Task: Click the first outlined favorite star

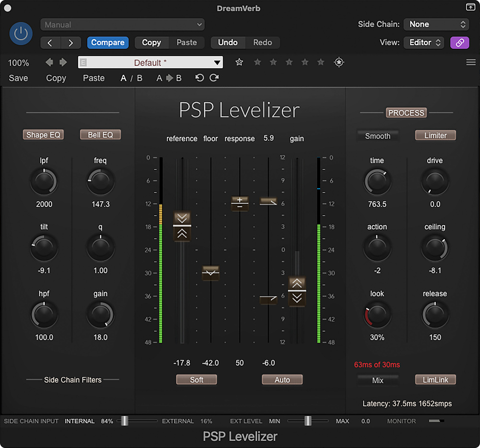Action: point(239,62)
